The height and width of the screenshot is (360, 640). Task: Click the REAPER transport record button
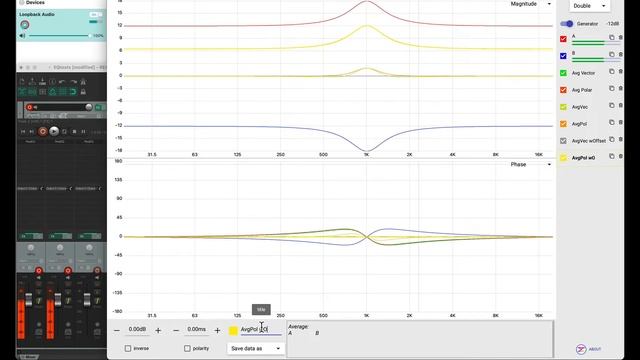tap(42, 131)
